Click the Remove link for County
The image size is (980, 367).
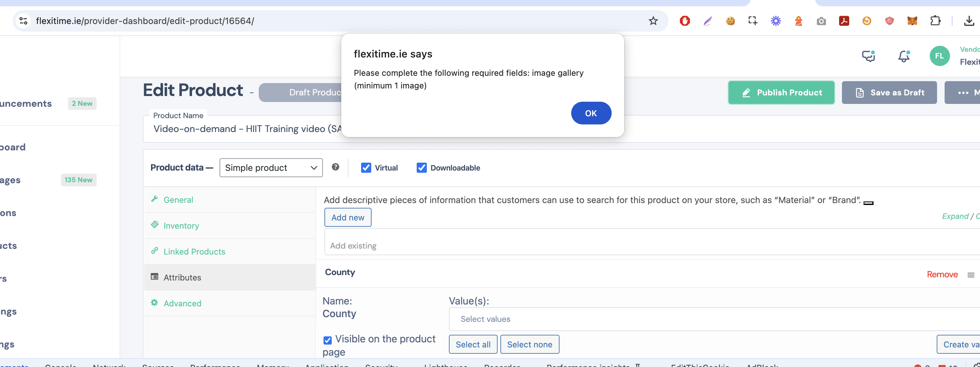click(942, 274)
